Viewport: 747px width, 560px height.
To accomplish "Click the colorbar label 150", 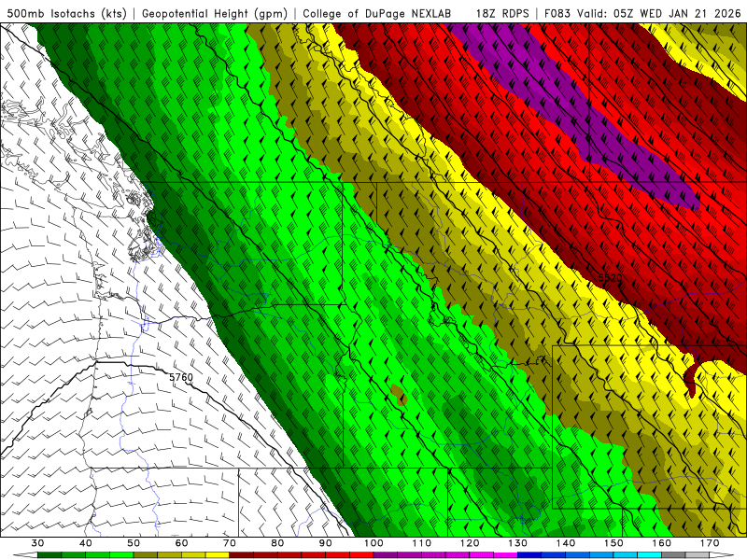I will pyautogui.click(x=613, y=543).
